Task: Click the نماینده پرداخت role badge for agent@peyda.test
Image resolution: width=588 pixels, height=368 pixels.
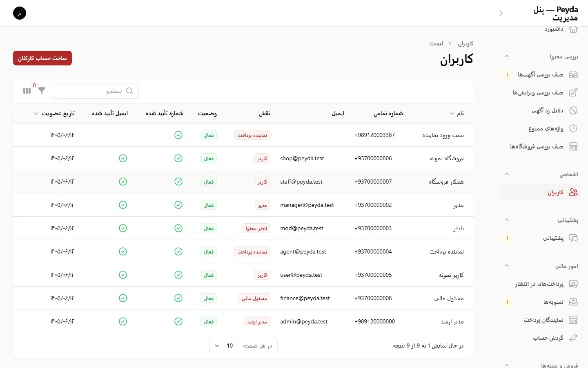Action: point(252,251)
